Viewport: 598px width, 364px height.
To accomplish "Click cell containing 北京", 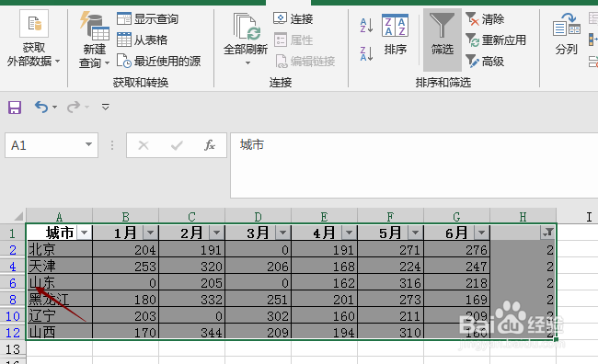I will point(60,250).
